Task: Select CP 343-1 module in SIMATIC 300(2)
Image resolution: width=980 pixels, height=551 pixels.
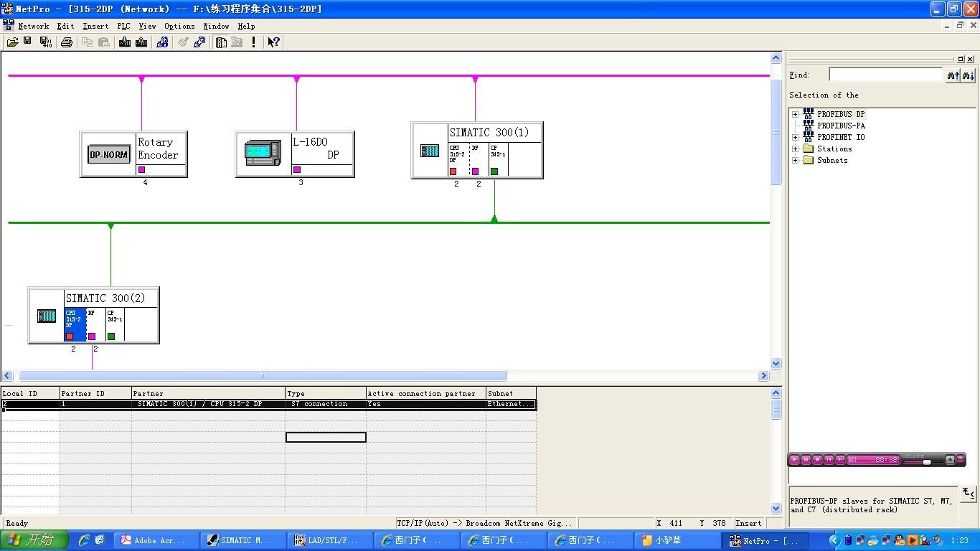Action: coord(115,325)
